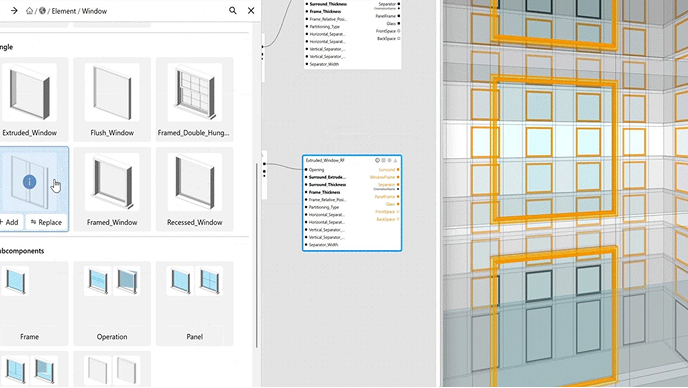Click the Extruded_Window_RF node title
Screen dimensions: 688x388
pos(325,160)
